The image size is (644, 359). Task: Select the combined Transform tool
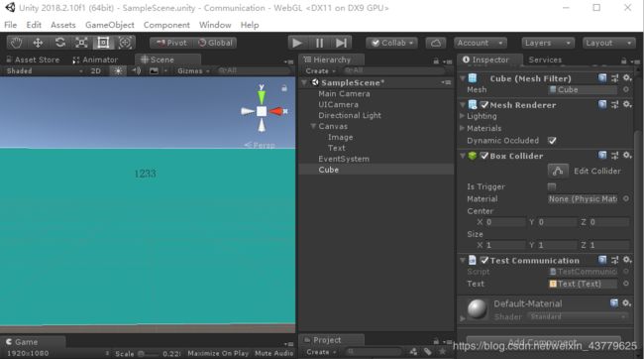(x=125, y=43)
